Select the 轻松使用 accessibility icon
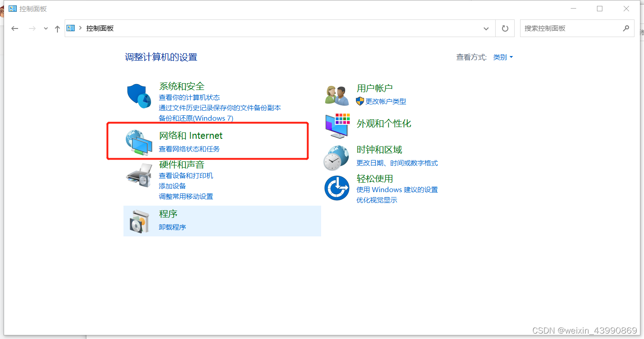This screenshot has width=644, height=339. [336, 188]
